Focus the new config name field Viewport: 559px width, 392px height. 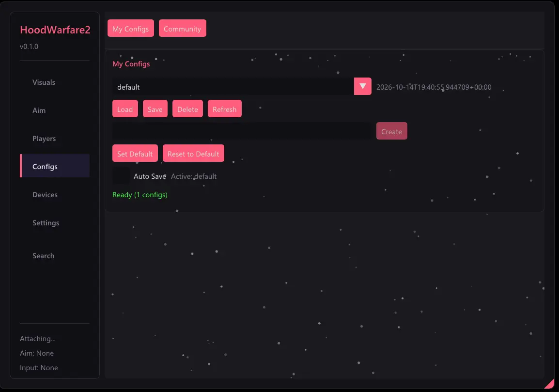click(242, 131)
